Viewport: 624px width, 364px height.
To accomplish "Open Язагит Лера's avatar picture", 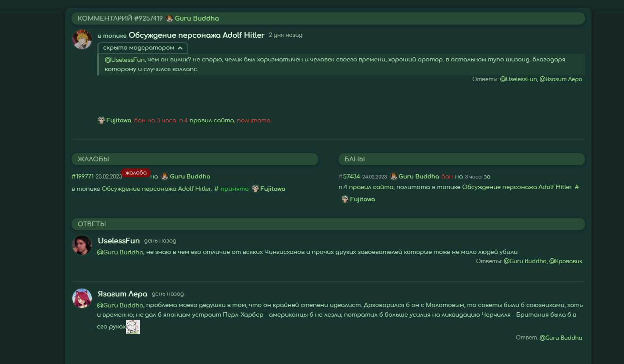I will (x=82, y=298).
